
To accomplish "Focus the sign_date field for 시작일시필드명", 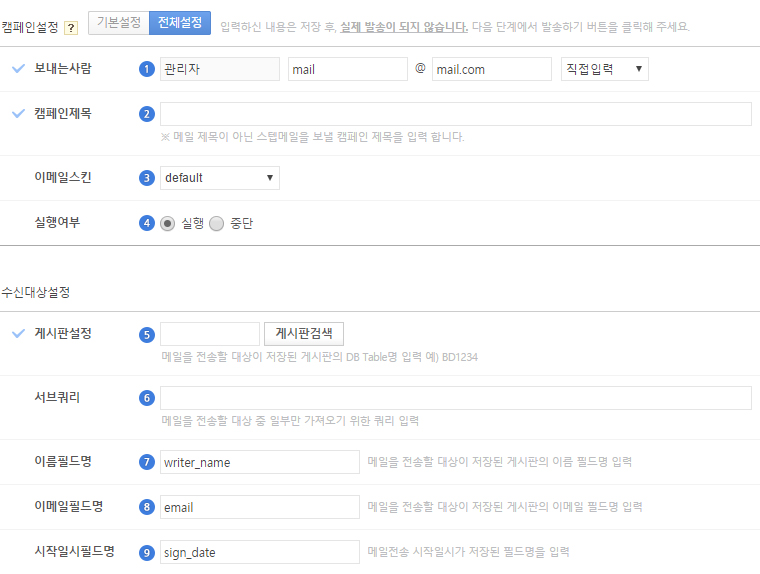I will 259,553.
